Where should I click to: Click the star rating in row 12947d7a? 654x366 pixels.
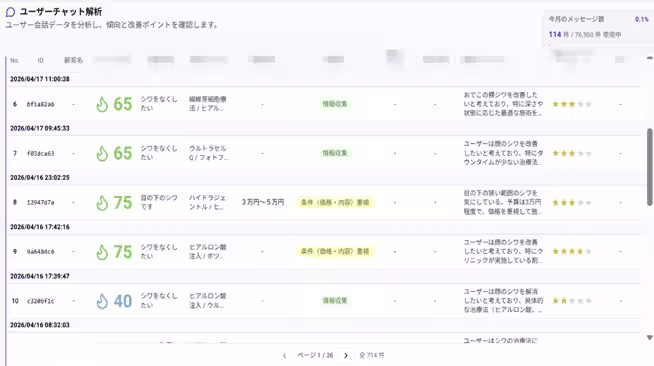click(572, 203)
